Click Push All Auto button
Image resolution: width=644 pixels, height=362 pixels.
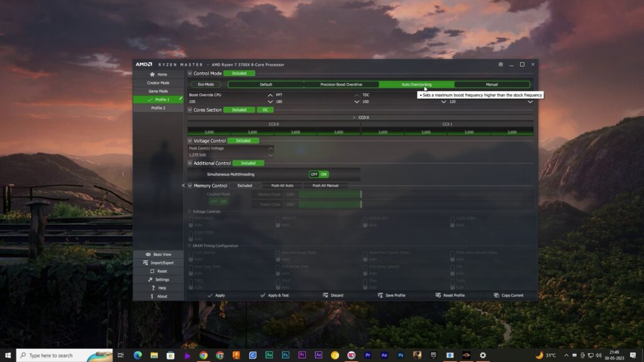282,185
